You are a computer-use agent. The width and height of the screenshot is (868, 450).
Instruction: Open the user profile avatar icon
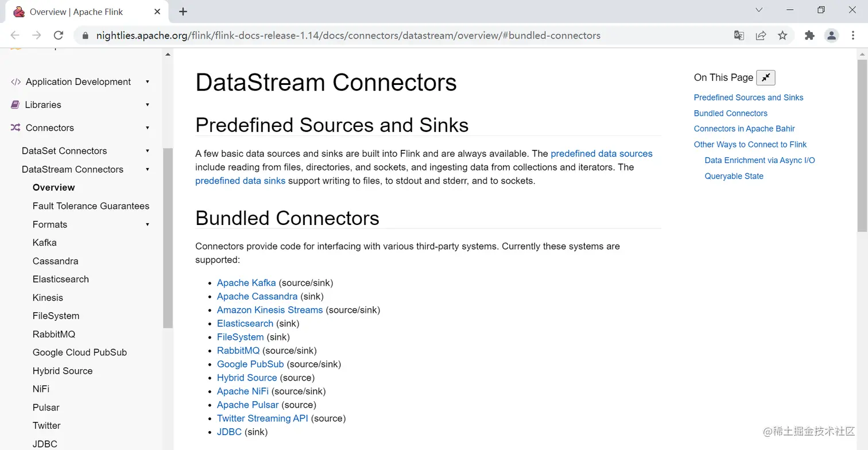click(x=831, y=36)
